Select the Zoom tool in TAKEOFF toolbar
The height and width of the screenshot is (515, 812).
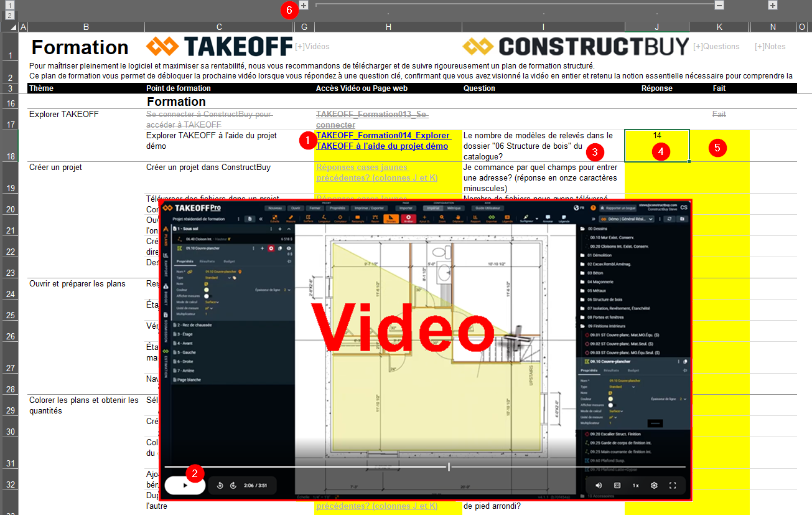click(x=442, y=219)
